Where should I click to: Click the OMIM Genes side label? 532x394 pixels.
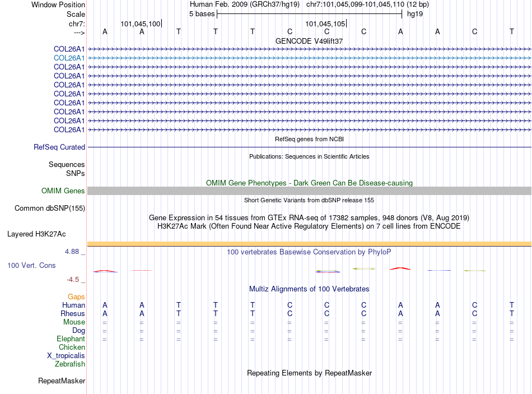point(63,191)
